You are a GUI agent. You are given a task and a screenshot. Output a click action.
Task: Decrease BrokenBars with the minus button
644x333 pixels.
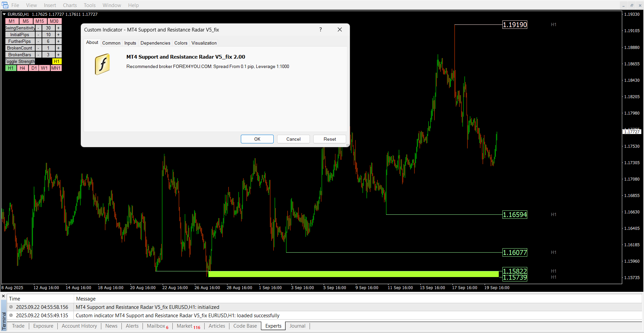click(39, 55)
